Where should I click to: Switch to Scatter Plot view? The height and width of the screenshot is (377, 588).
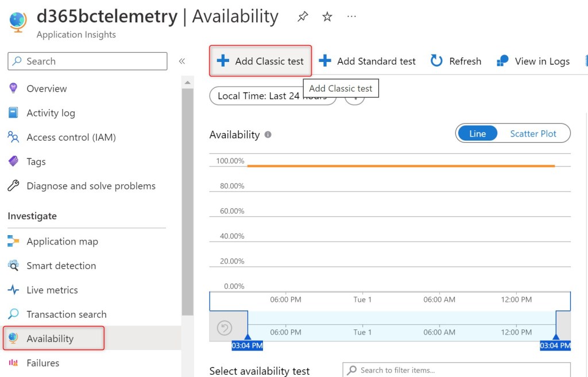point(533,134)
